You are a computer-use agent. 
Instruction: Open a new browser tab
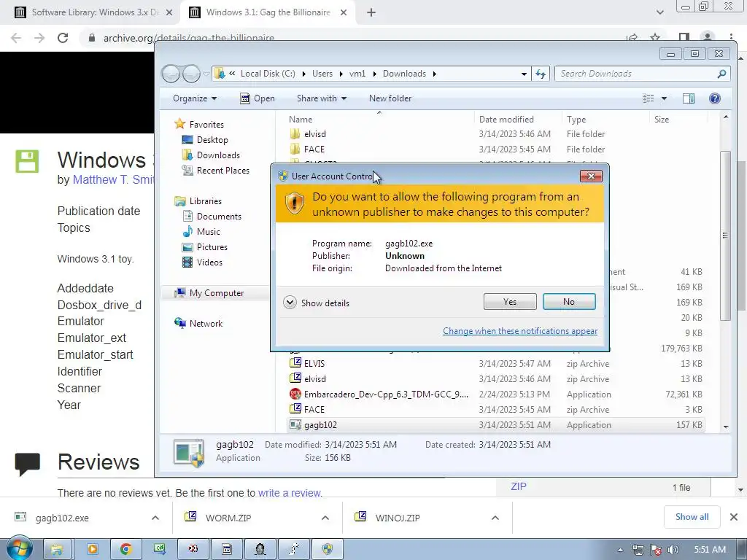tap(371, 12)
